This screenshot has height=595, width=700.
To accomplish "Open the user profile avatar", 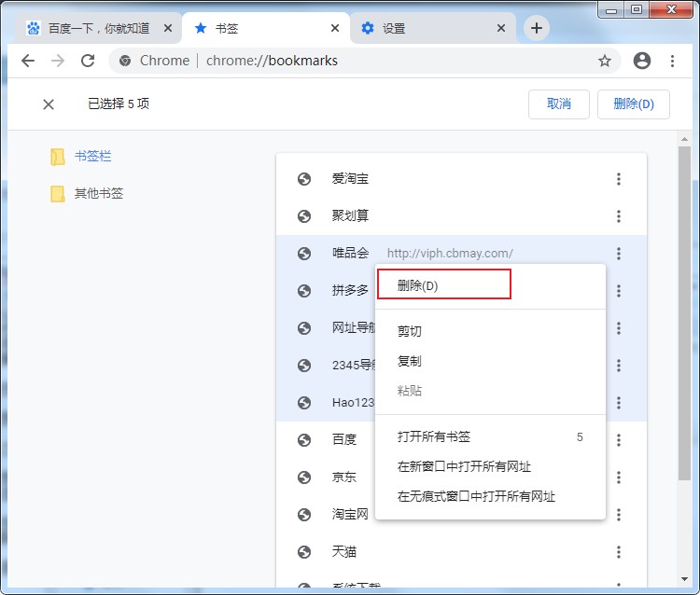I will point(642,61).
